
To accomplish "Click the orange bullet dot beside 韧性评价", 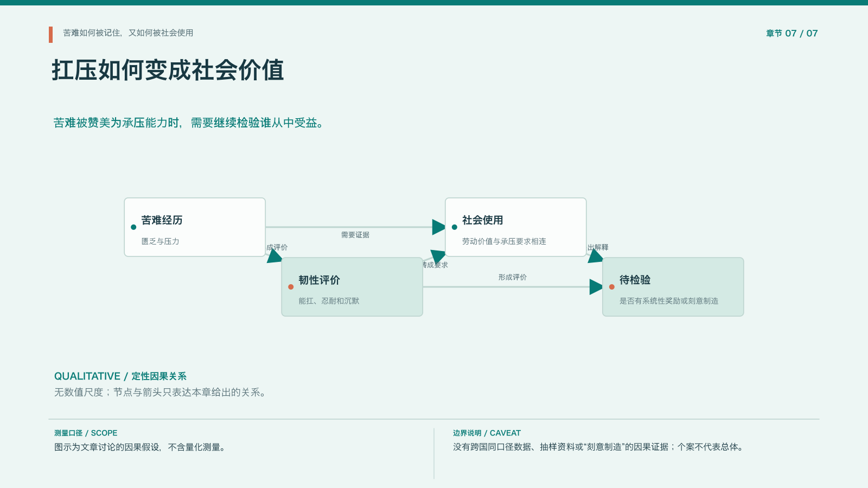I will (x=291, y=287).
